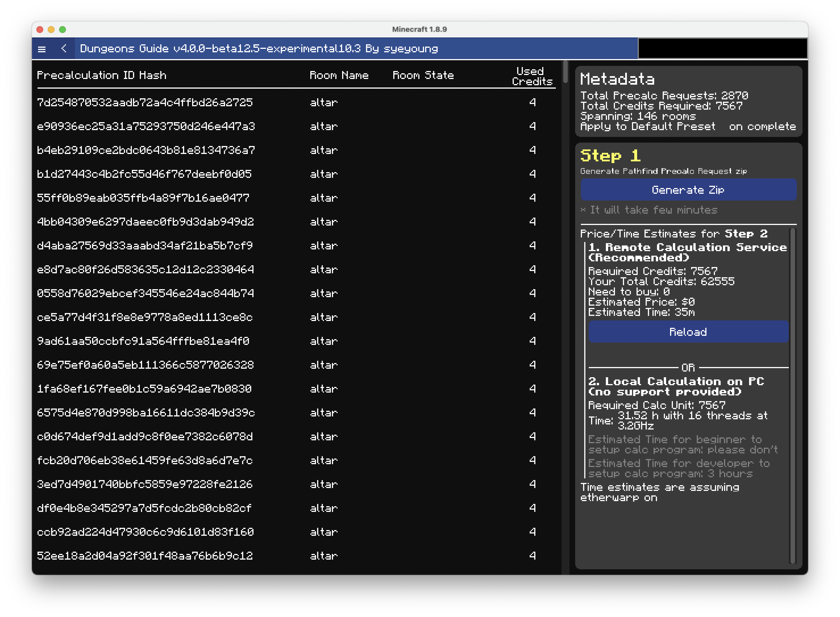Select the last row starting with 52ee18a2d04a

coord(261,556)
